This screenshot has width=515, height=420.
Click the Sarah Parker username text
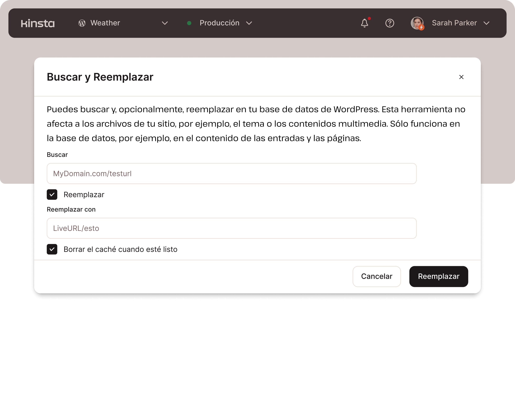[x=454, y=23]
